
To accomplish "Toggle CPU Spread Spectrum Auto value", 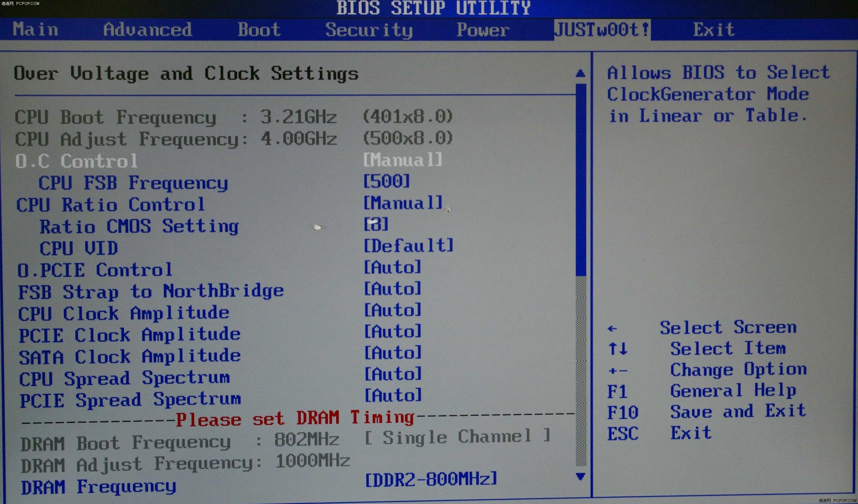I will coord(392,374).
